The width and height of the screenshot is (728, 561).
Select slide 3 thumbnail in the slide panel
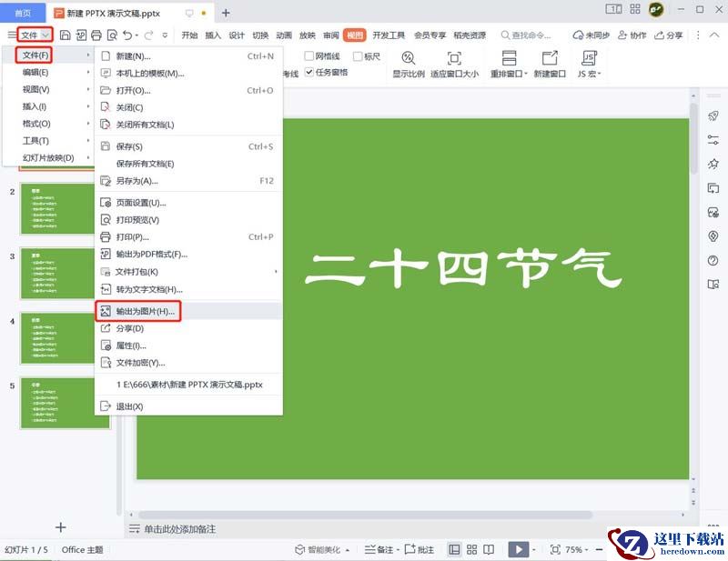coord(66,273)
